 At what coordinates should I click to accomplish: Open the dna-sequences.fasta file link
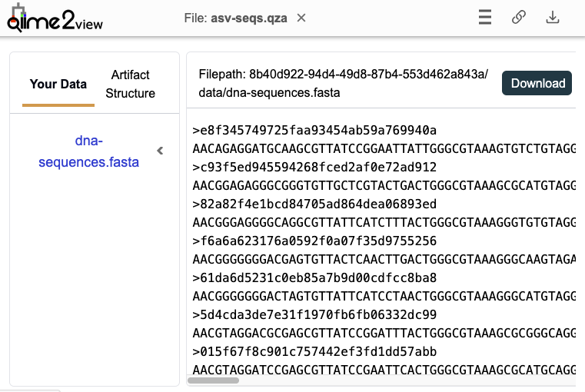pyautogui.click(x=88, y=151)
